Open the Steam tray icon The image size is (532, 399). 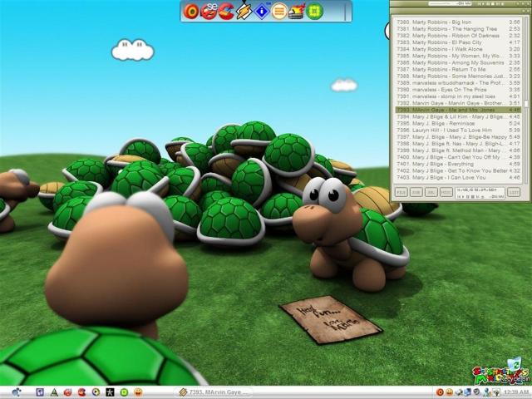tap(476, 392)
